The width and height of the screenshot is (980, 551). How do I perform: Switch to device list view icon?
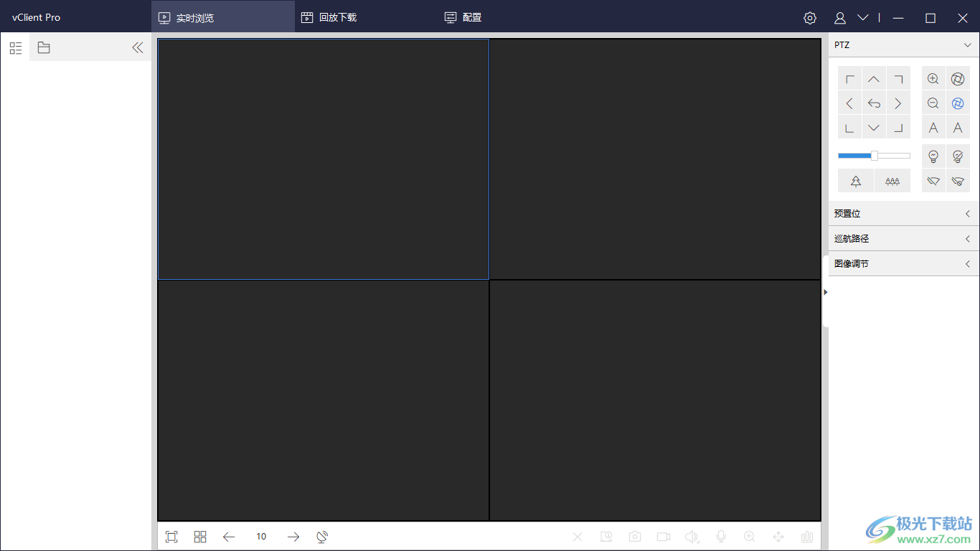[x=16, y=48]
